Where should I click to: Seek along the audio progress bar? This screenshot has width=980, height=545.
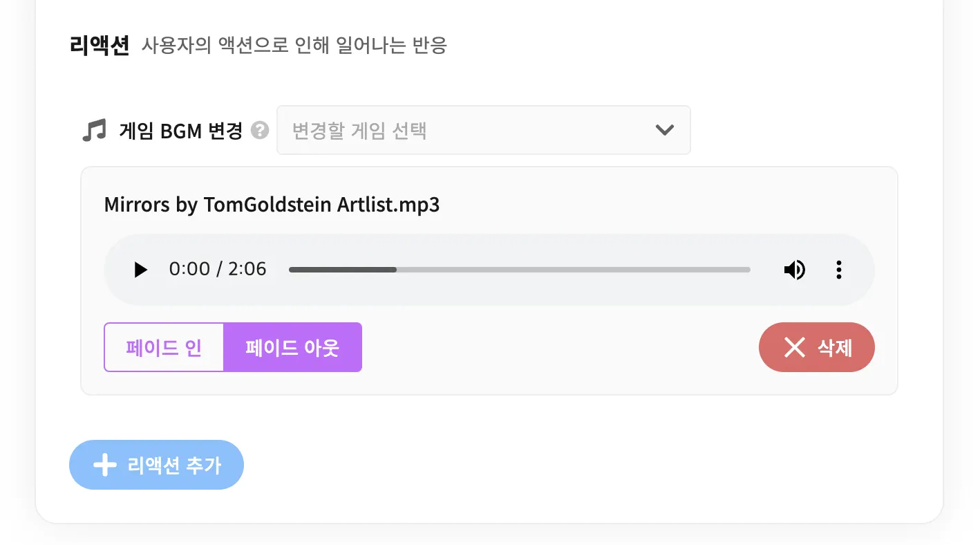coord(519,270)
